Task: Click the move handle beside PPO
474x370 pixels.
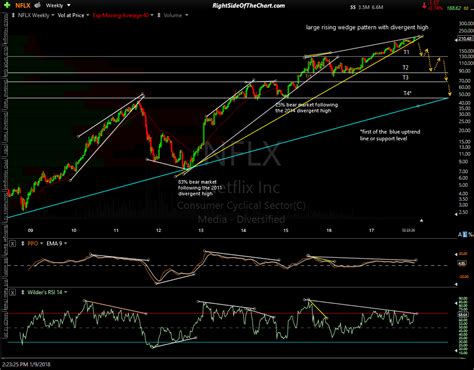Action: click(23, 244)
